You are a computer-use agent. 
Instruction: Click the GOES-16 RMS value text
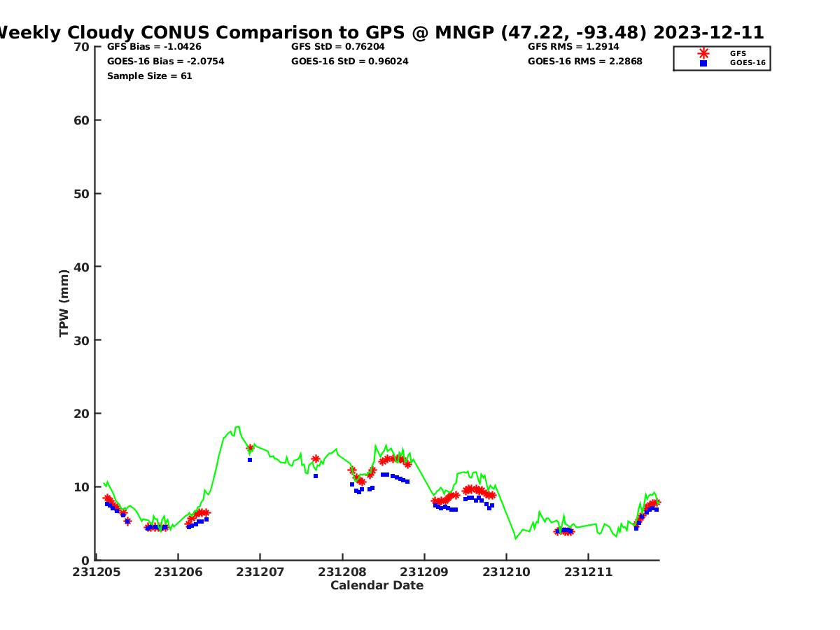coord(584,62)
